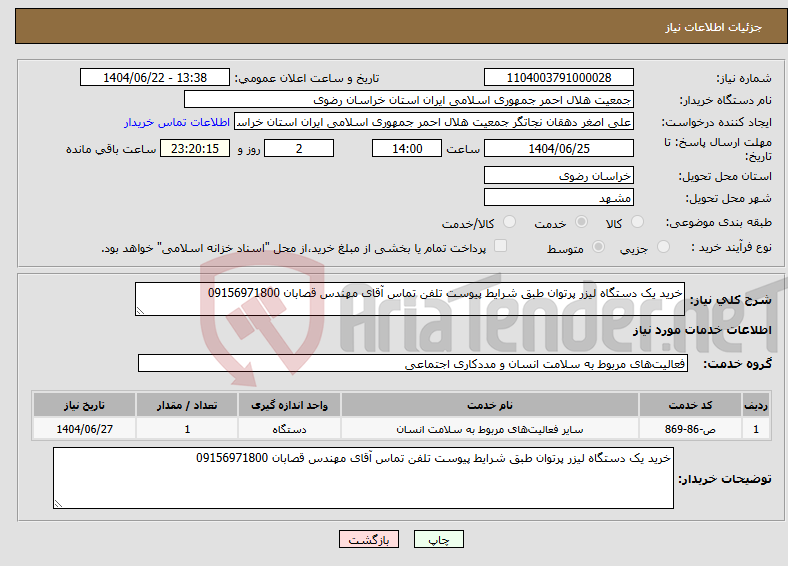
Task: Click the ساعت باقی مانده label
Action: pos(111,149)
